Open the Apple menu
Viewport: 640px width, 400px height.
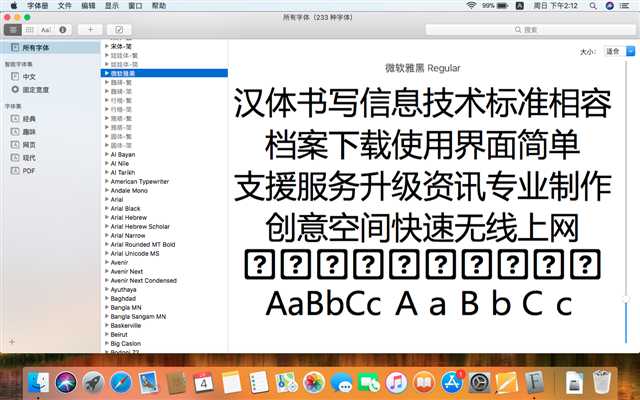[x=13, y=6]
